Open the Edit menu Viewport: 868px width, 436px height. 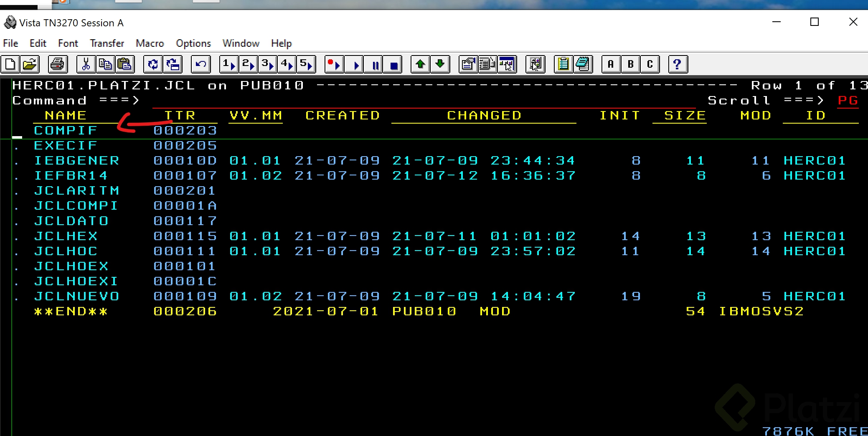38,43
